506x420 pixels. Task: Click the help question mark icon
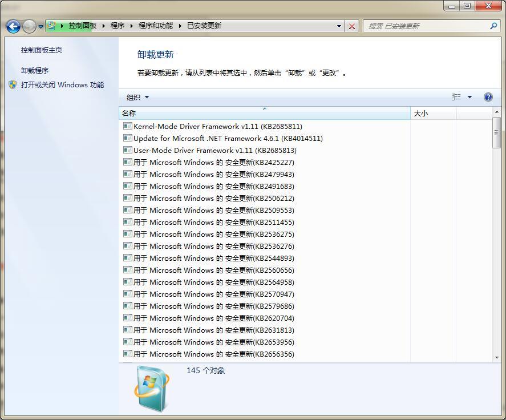click(488, 97)
